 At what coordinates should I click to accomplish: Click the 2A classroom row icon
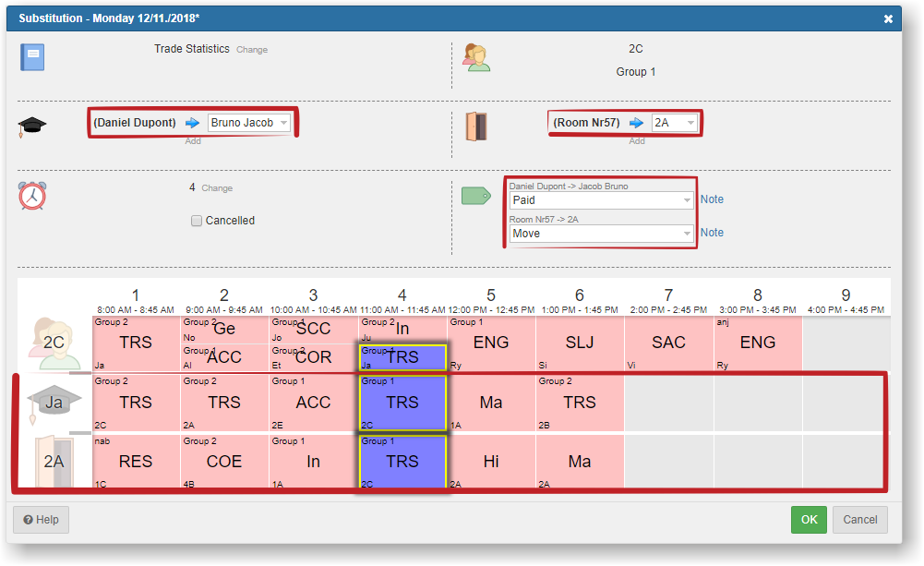point(54,461)
